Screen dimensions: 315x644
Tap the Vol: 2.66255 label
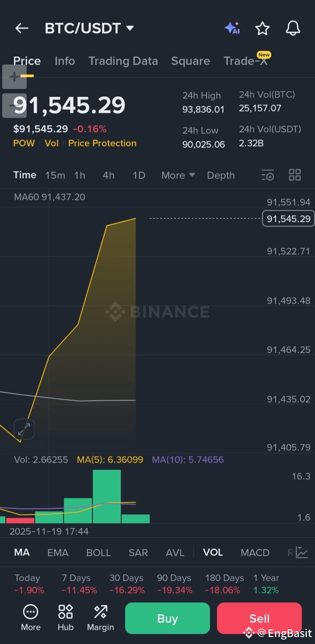click(41, 460)
